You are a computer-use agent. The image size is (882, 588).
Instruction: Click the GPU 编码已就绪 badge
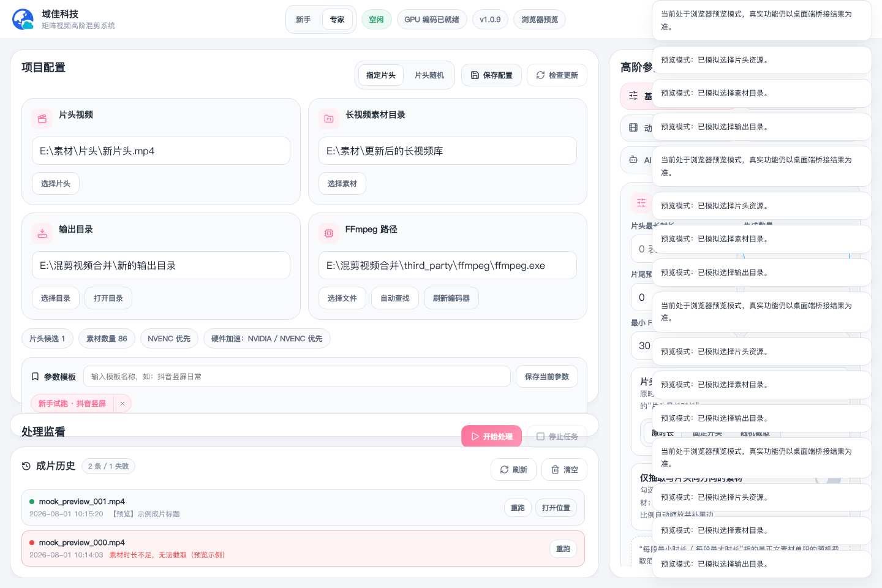click(432, 20)
